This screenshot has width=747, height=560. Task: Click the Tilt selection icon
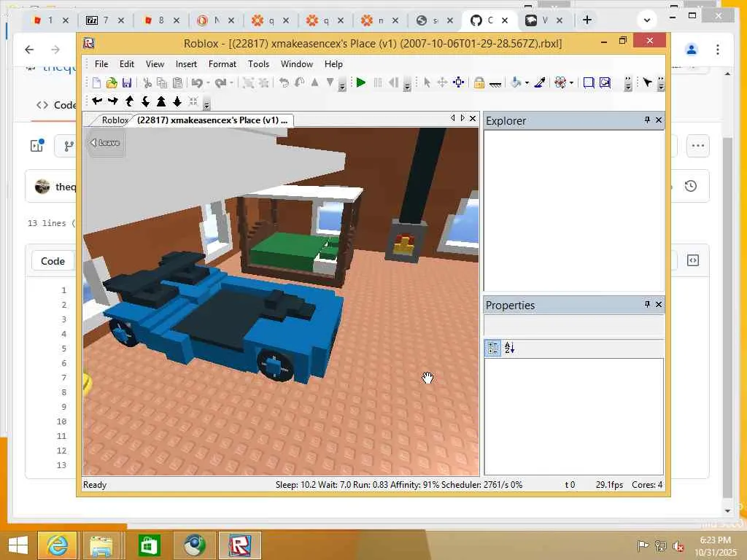pos(299,83)
